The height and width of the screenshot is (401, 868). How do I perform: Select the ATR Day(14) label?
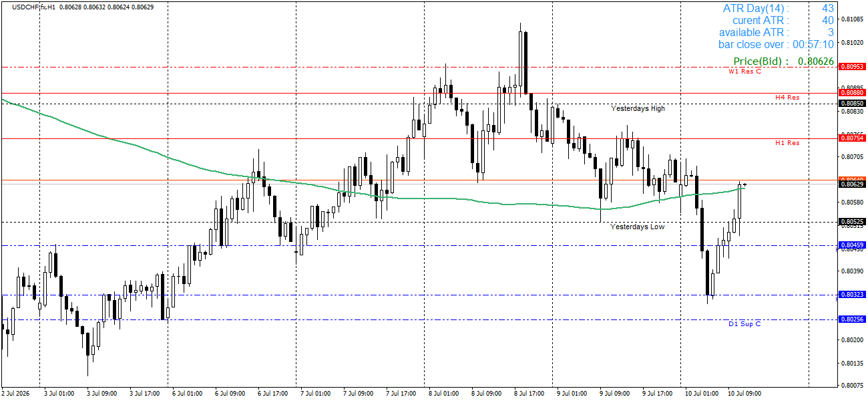[x=755, y=9]
